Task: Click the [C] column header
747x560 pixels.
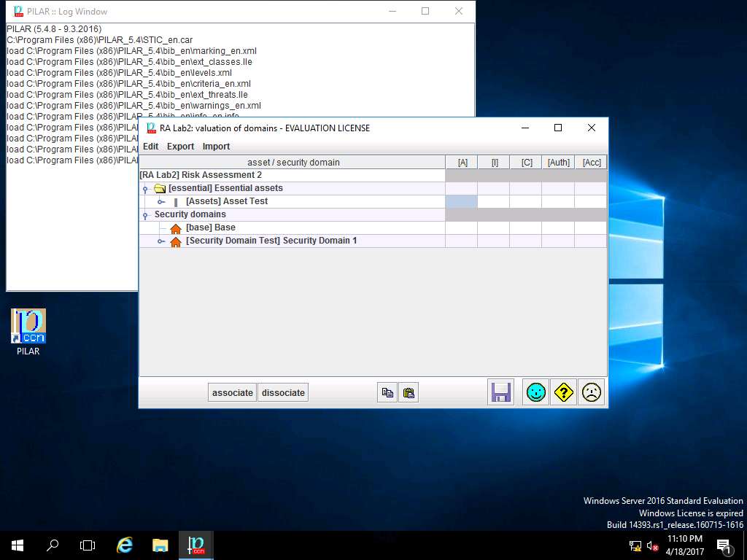Action: (527, 163)
